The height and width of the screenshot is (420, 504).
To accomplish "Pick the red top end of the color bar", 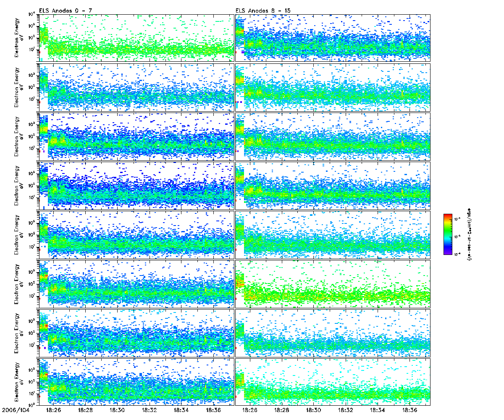I will pyautogui.click(x=447, y=215).
